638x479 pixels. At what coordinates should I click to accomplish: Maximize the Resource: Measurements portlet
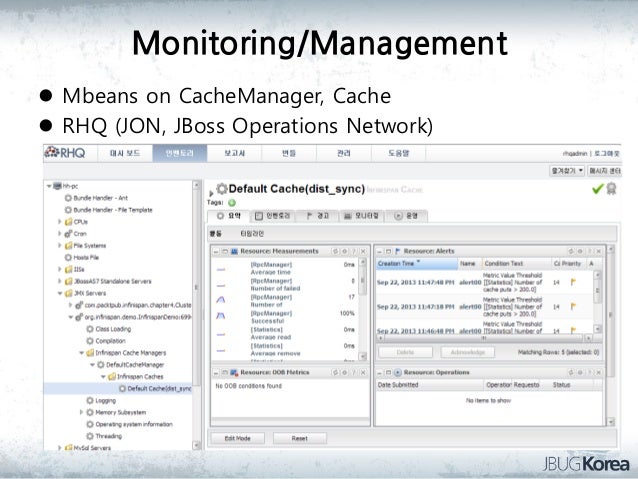[x=225, y=252]
